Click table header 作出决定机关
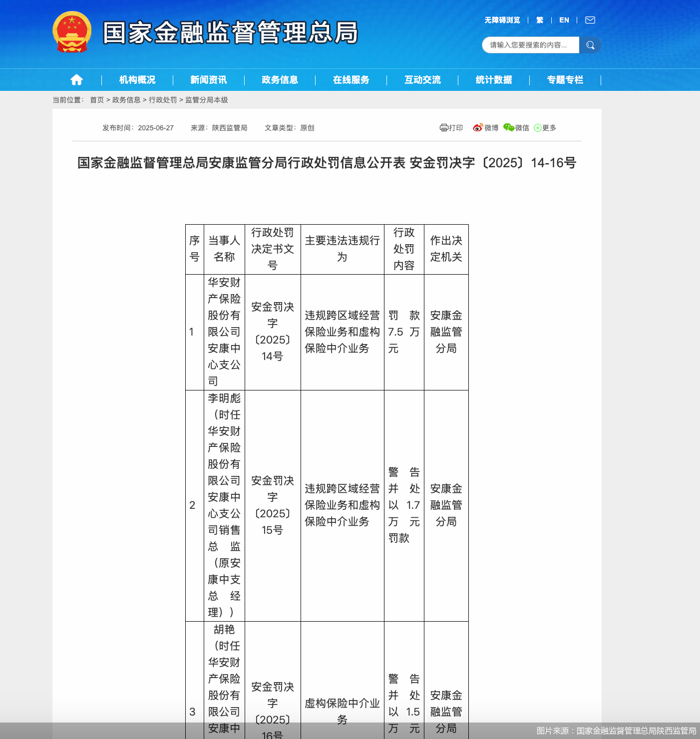The image size is (700, 739). (x=446, y=249)
